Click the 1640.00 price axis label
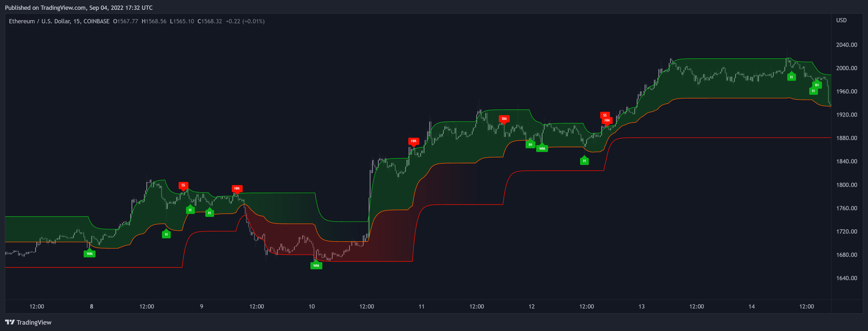868x331 pixels. (847, 278)
